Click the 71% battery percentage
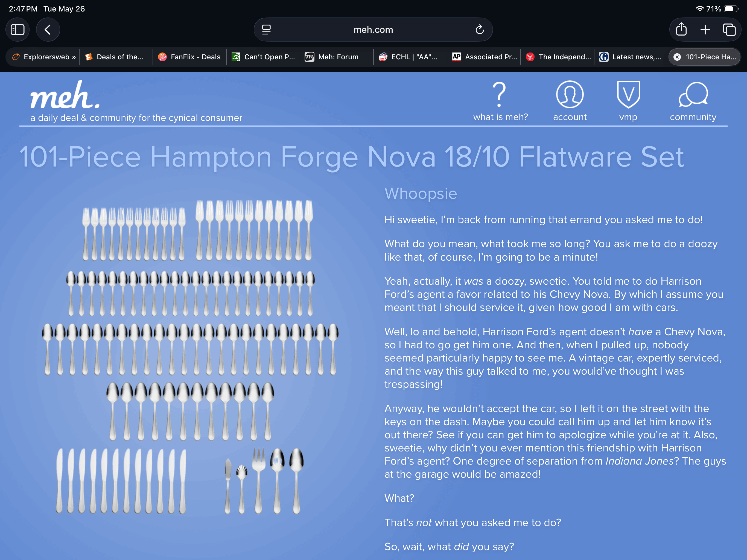747x560 pixels. (714, 9)
